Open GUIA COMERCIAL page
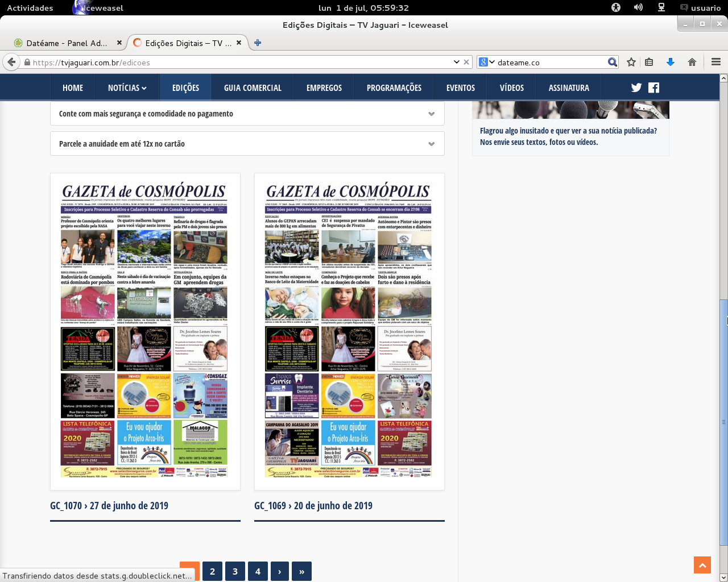 point(253,88)
